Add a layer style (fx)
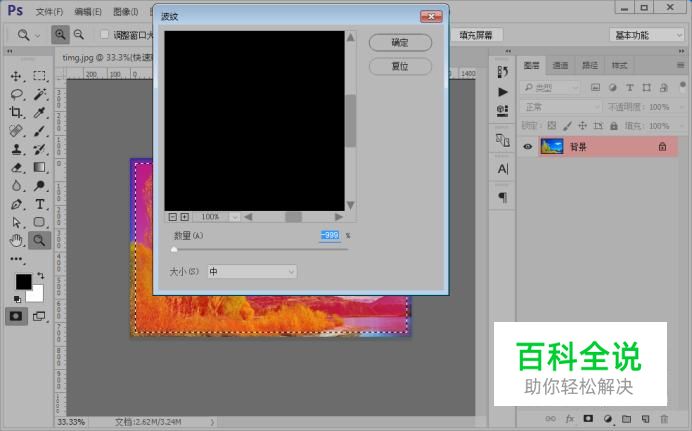 click(570, 419)
